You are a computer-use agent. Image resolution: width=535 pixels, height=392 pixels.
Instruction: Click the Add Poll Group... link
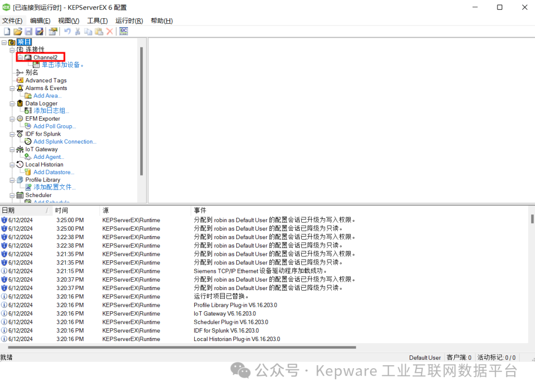tap(54, 126)
